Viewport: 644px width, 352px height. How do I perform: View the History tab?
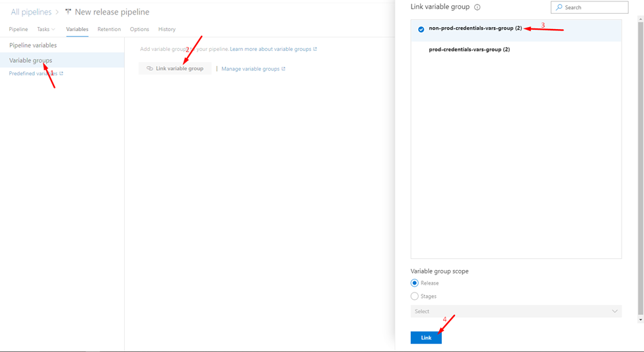(x=166, y=29)
